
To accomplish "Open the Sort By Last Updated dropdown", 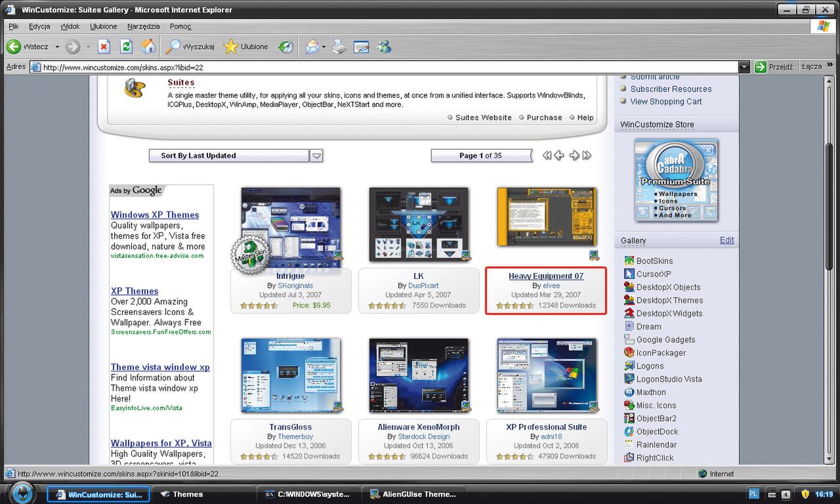I will (316, 156).
